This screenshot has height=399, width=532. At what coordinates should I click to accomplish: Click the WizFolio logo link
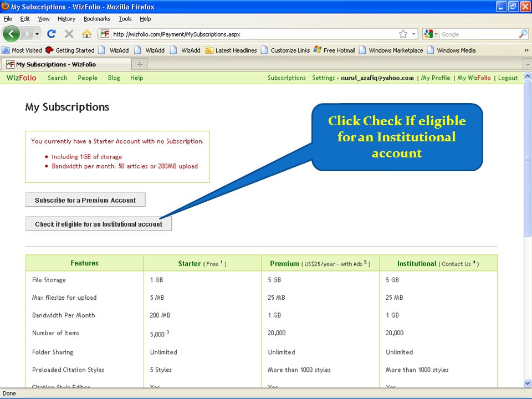(x=21, y=78)
